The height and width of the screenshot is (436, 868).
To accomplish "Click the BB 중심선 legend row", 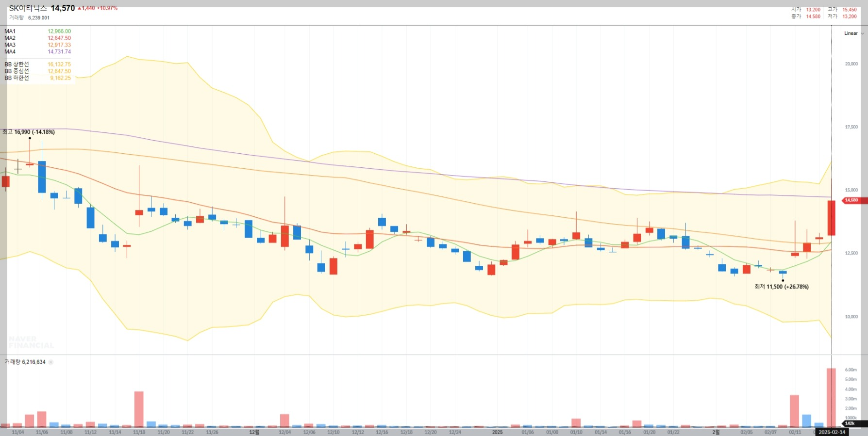I will point(38,71).
